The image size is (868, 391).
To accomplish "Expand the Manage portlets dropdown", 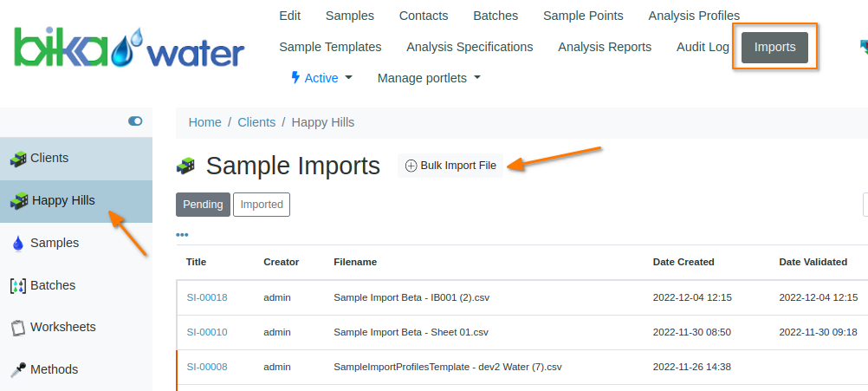I will tap(429, 78).
